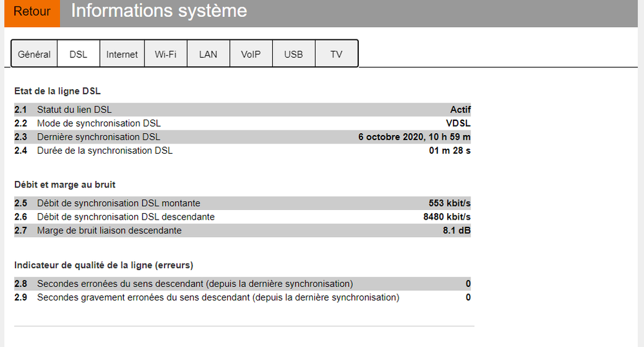Click the '6 octobre 2020, 10 h 59 m' value
Screen dimensions: 644x347
pos(414,137)
